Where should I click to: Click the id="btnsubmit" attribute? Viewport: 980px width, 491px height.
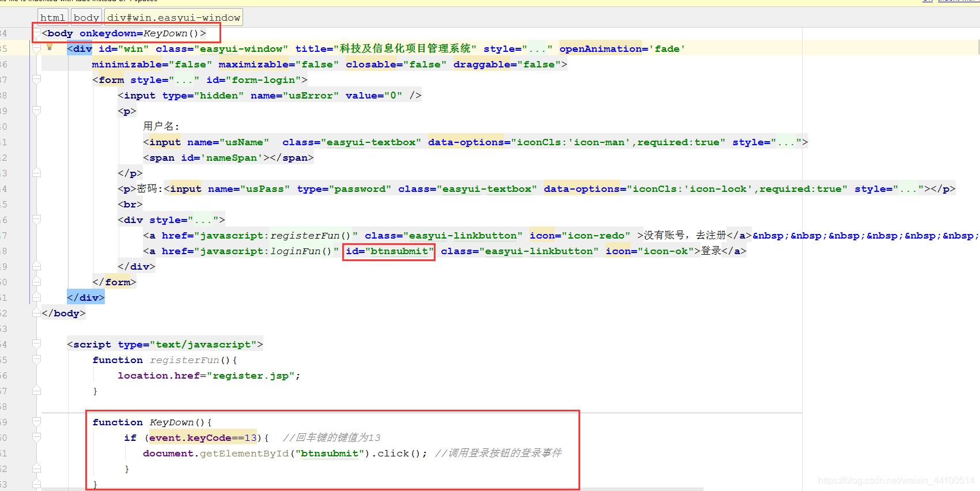pos(389,251)
